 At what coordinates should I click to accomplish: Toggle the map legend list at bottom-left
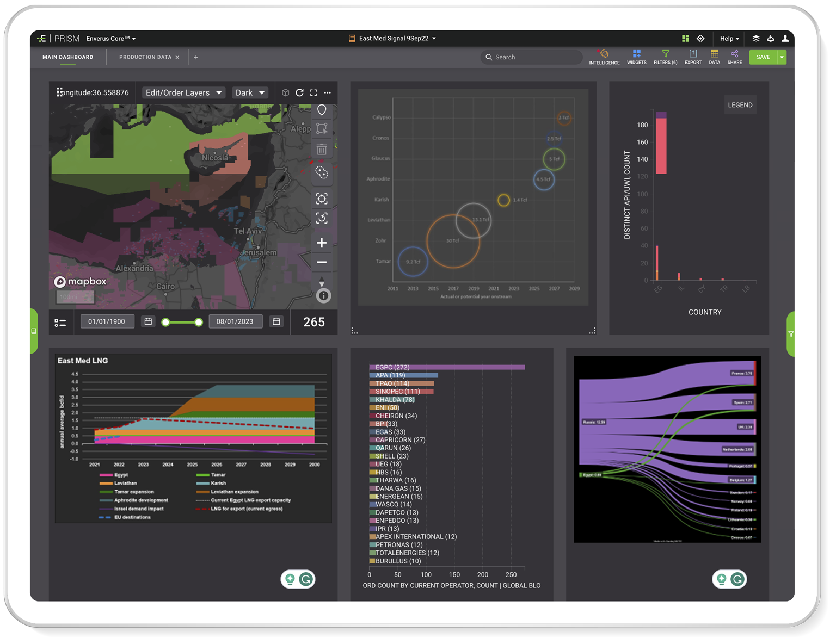coord(60,323)
